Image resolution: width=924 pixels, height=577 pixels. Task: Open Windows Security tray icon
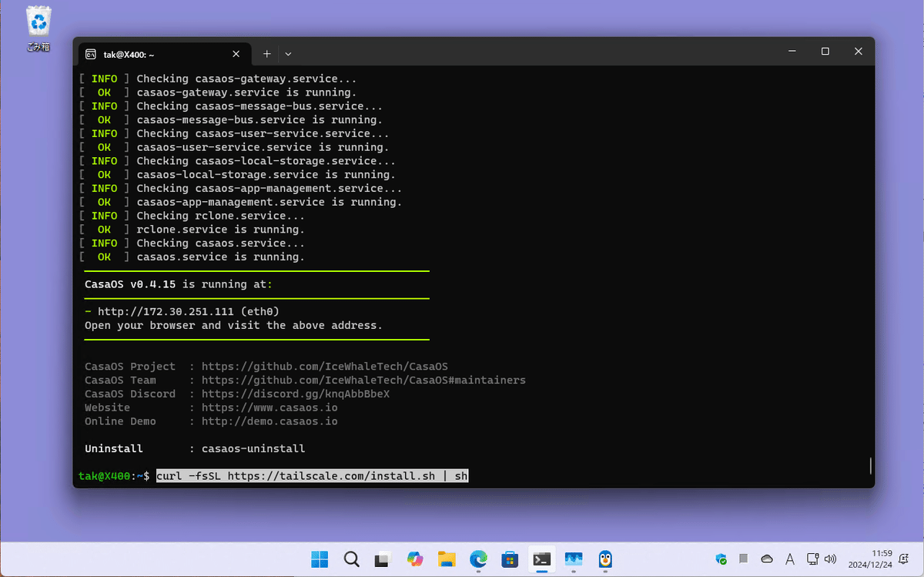click(721, 559)
